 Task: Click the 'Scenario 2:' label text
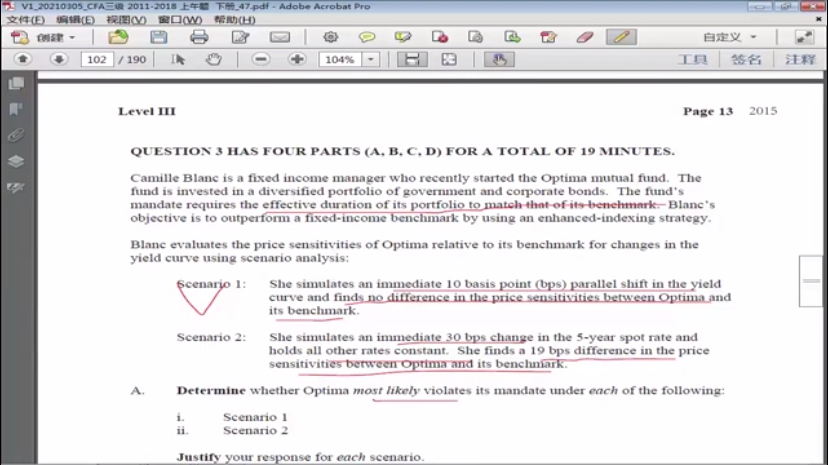click(211, 337)
